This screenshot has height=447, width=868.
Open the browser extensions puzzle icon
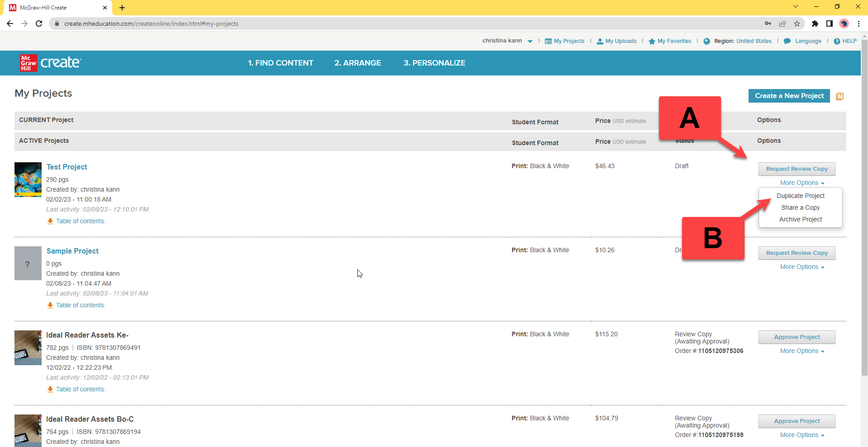(815, 24)
